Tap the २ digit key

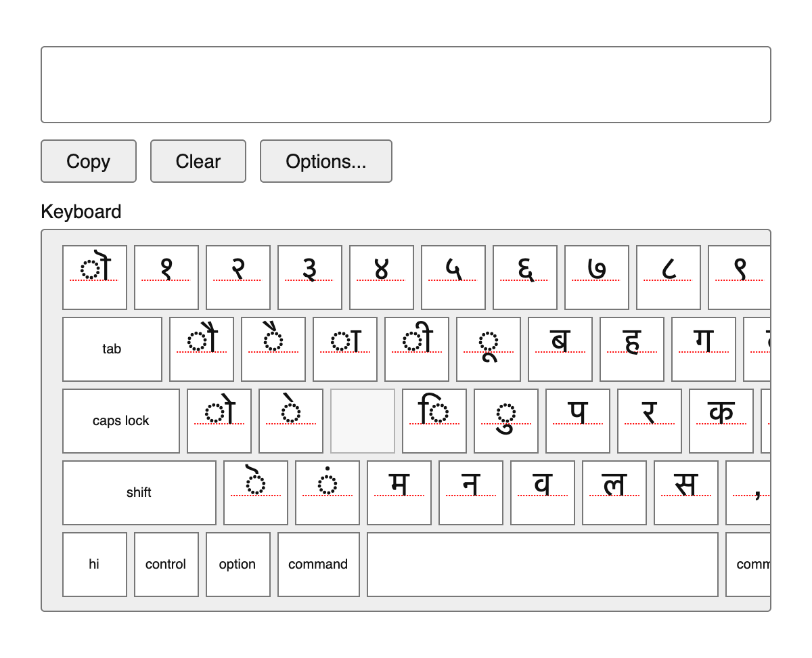point(238,278)
